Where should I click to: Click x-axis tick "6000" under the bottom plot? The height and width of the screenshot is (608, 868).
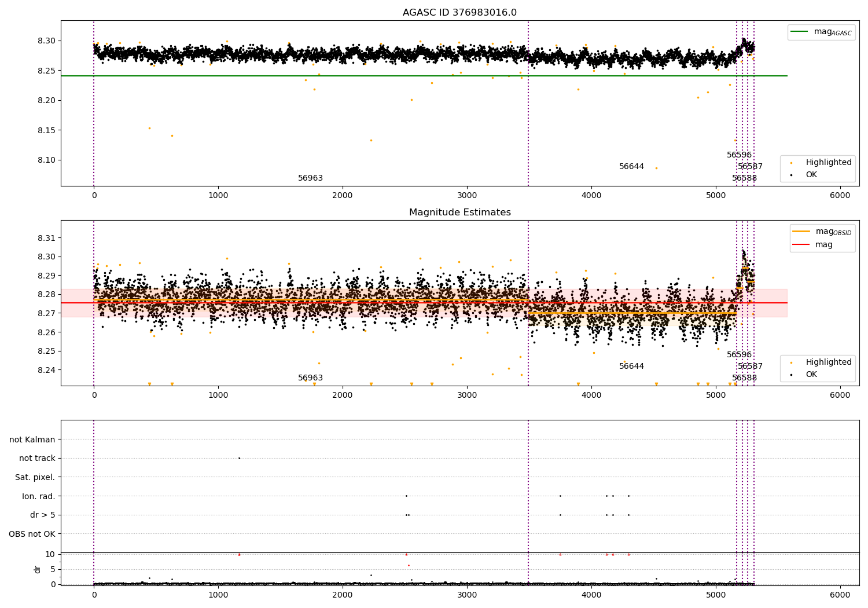click(840, 595)
